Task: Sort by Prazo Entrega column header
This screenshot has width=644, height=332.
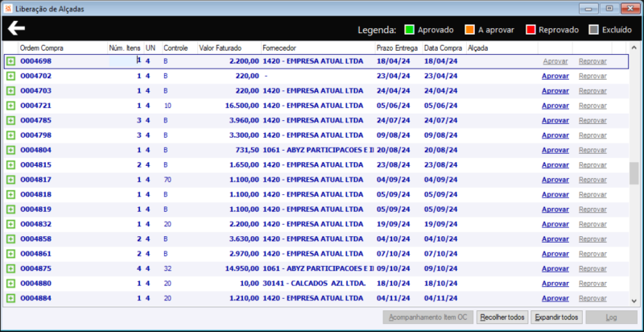Action: (x=398, y=48)
